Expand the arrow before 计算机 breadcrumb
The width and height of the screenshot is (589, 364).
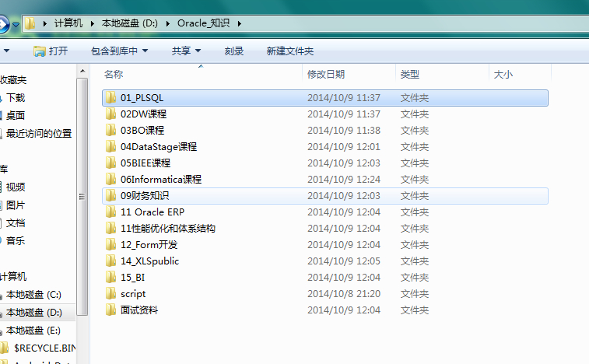point(45,23)
